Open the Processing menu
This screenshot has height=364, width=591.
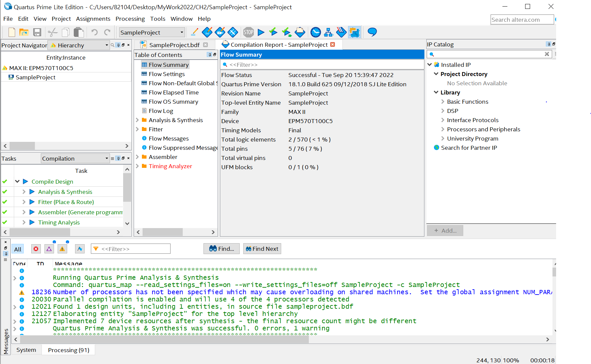coord(130,19)
